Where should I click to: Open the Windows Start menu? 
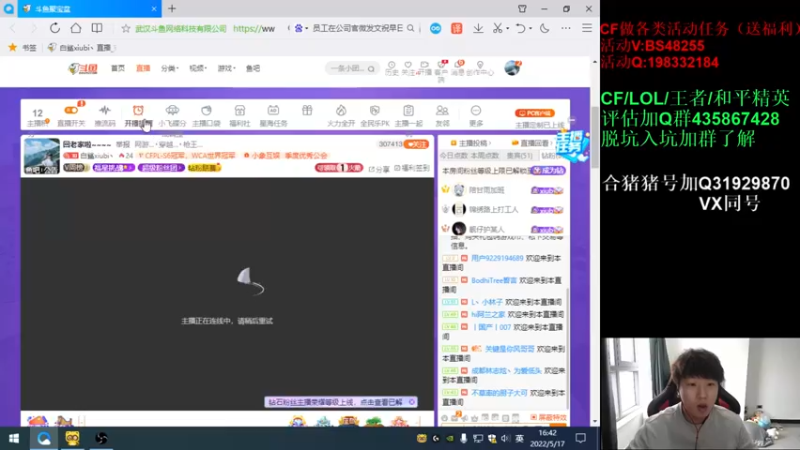(14, 438)
